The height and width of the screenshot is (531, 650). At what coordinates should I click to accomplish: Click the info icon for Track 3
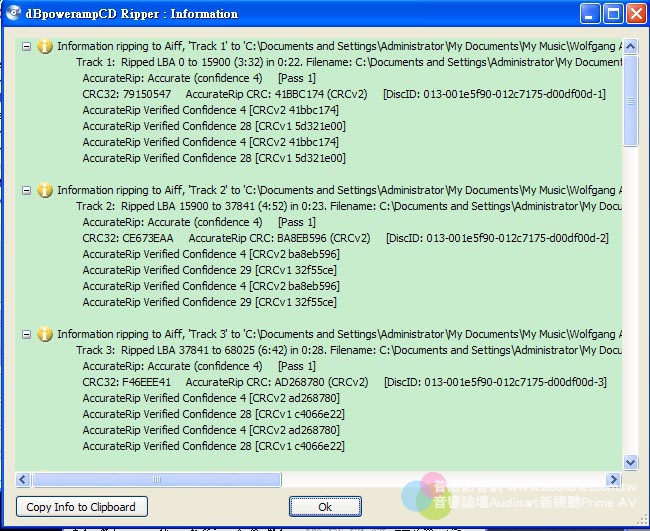coord(45,334)
